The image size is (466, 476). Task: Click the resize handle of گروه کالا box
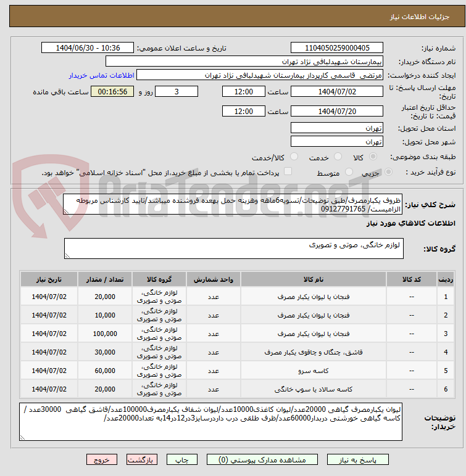[67, 256]
